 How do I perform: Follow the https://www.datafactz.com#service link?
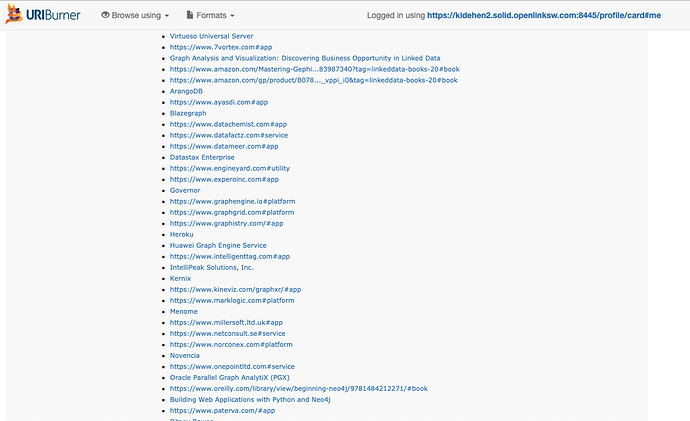tap(229, 135)
